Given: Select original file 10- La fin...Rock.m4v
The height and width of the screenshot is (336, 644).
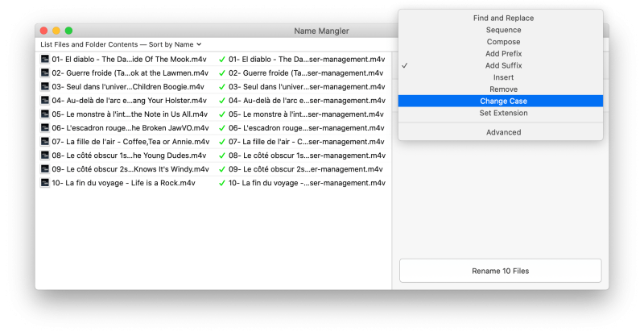Looking at the screenshot, I should pyautogui.click(x=123, y=183).
